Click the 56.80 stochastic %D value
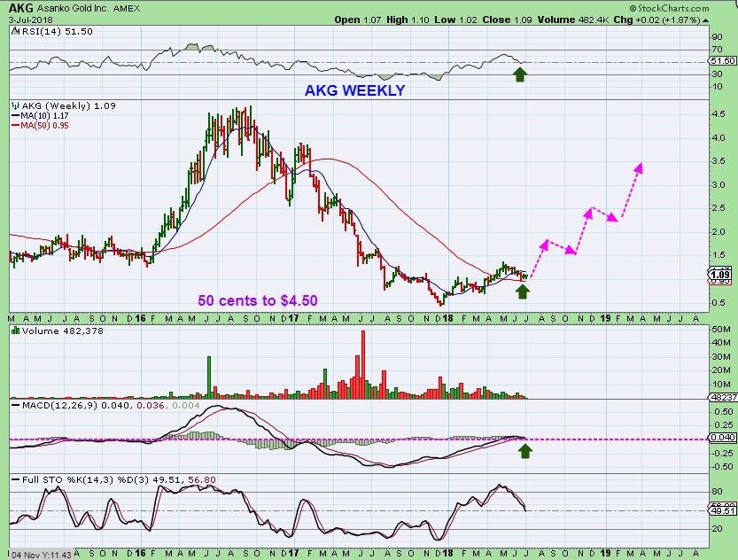Viewport: 738px width, 560px height. [x=202, y=480]
